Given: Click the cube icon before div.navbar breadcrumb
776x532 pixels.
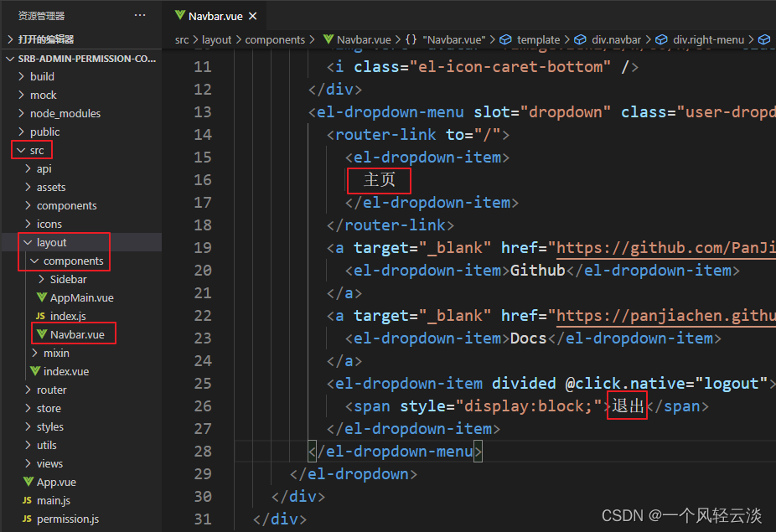Looking at the screenshot, I should click(x=580, y=39).
